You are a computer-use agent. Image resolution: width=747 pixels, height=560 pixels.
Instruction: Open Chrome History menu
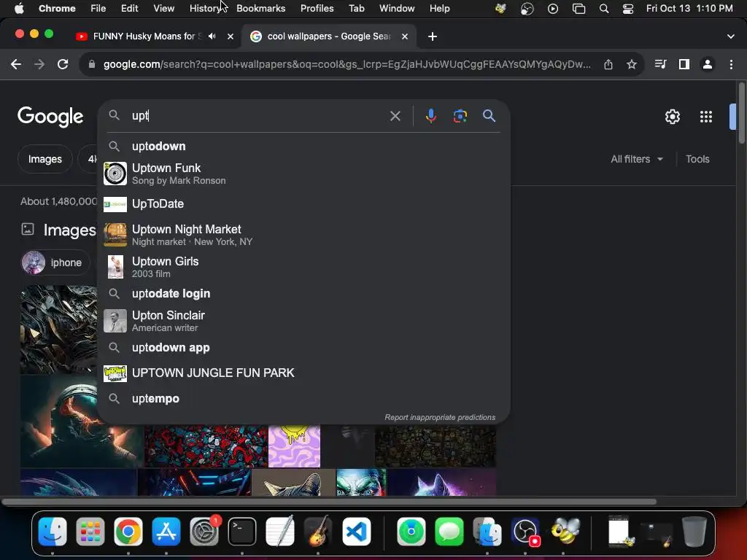[x=205, y=9]
